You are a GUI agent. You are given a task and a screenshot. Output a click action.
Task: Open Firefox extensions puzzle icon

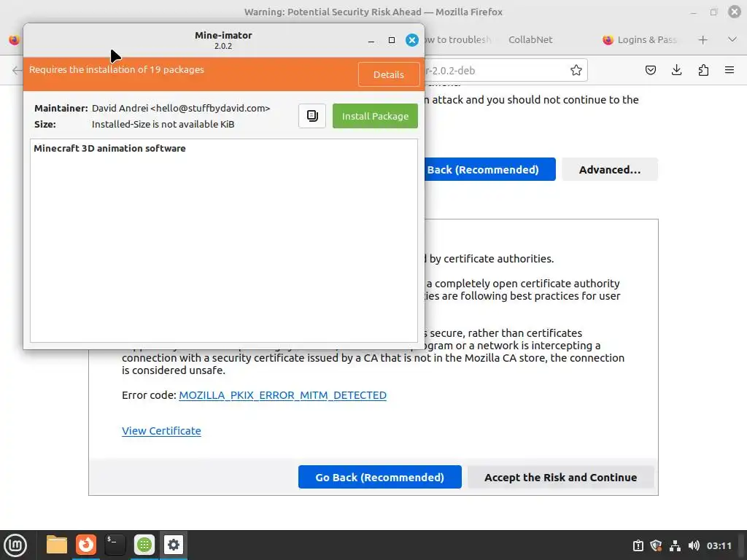click(x=703, y=71)
